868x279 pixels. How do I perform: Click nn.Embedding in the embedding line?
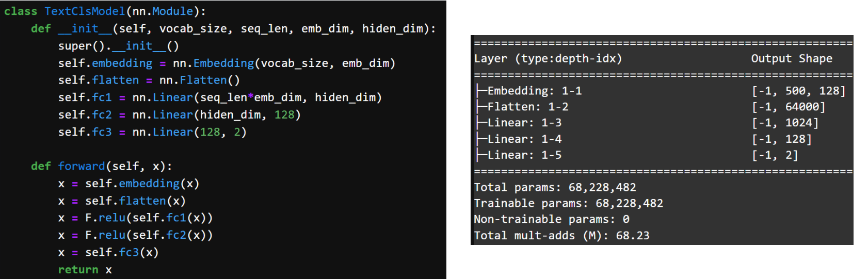[x=214, y=63]
